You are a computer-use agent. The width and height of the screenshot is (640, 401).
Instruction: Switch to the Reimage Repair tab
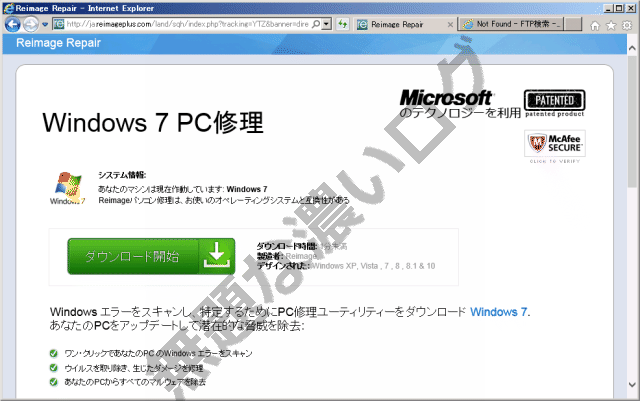click(x=398, y=25)
